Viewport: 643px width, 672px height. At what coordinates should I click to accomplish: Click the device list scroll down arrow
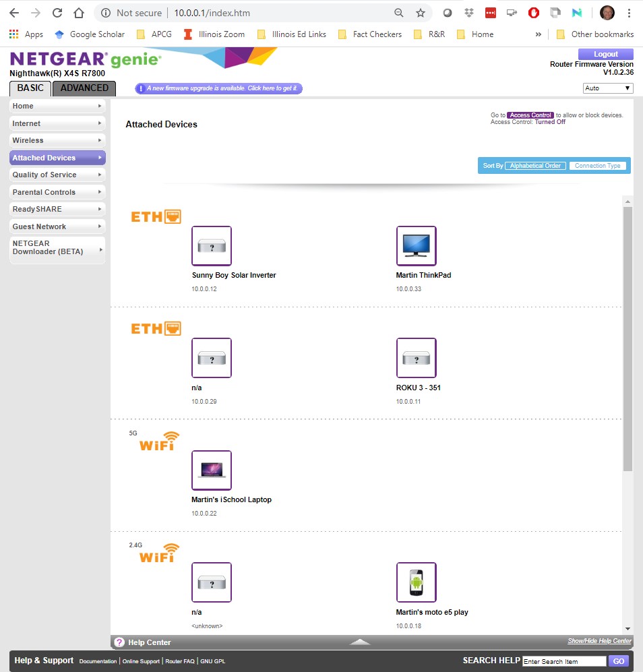(x=627, y=629)
